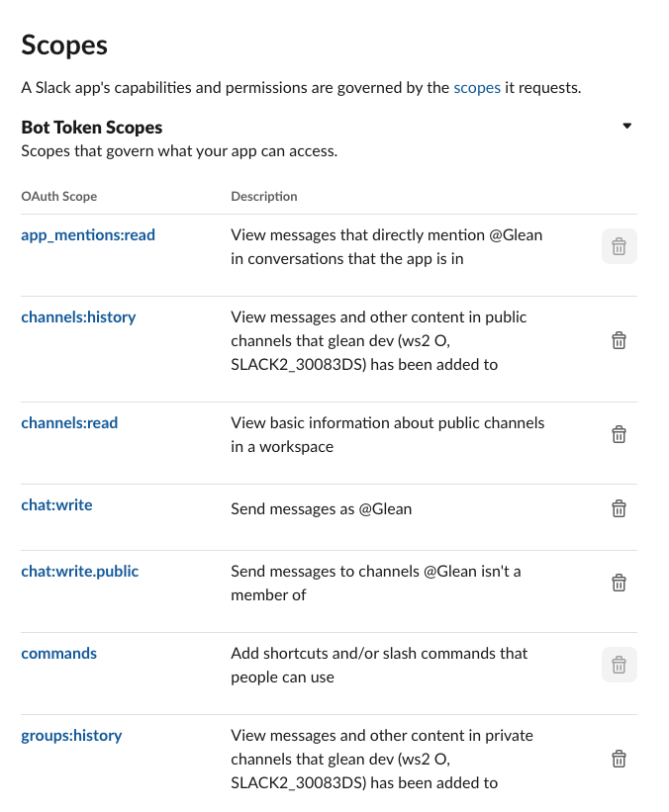Open the app_mentions:read scope link
This screenshot has width=669, height=812.
pos(88,235)
